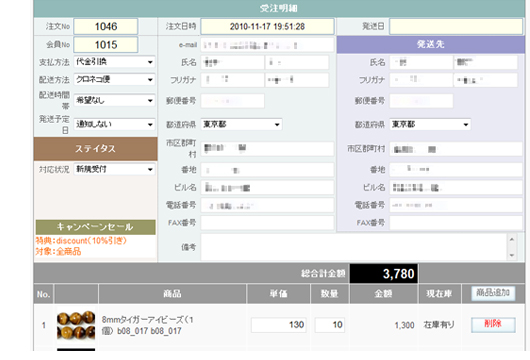Click the e-mail address input field
530x360 pixels.
[x=267, y=45]
